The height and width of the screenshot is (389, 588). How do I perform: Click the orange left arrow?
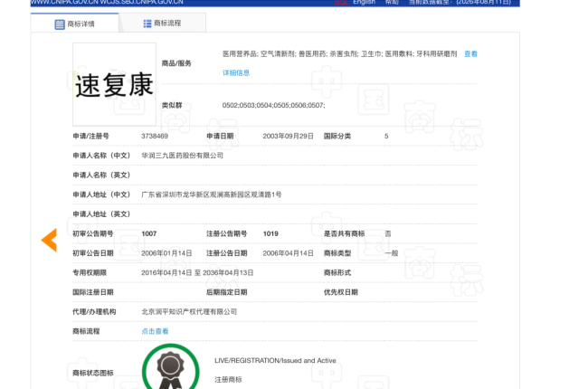49,240
